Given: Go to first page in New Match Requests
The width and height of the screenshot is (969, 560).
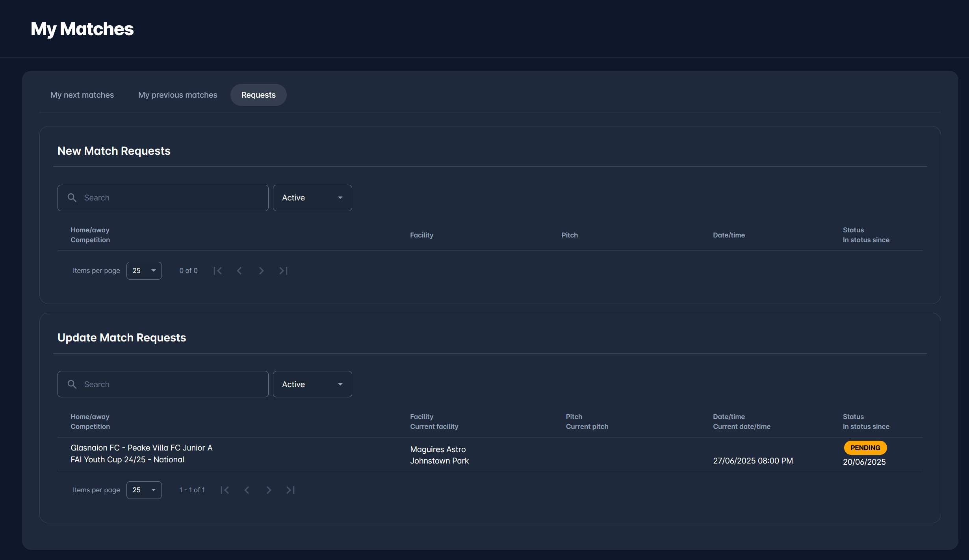Looking at the screenshot, I should pyautogui.click(x=217, y=271).
